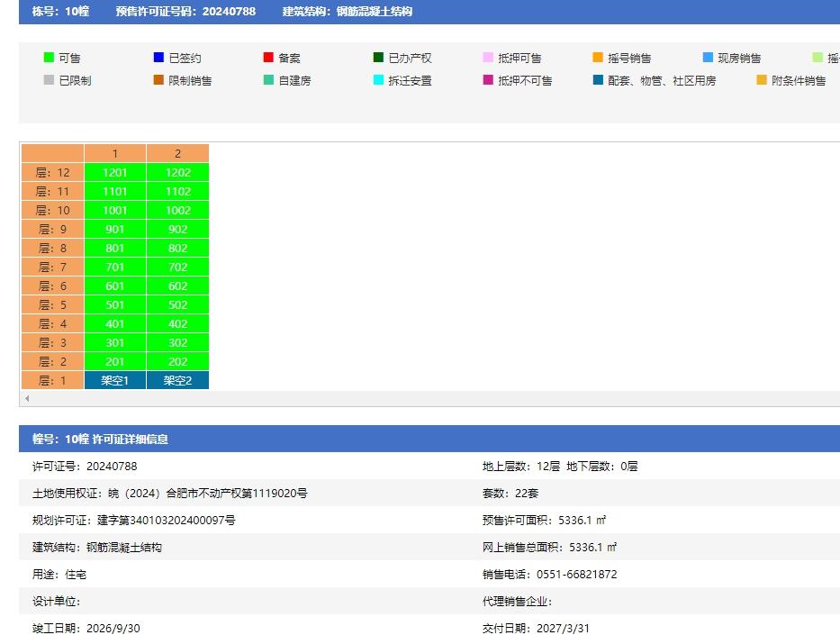Click unit 502 cell
Screen dimensions: 840x644
[178, 304]
